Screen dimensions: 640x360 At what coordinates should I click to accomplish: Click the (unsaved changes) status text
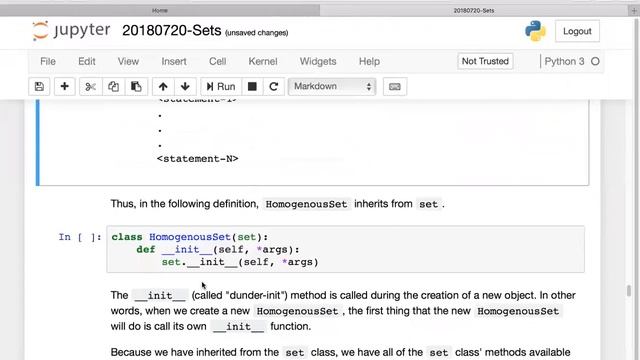257,33
